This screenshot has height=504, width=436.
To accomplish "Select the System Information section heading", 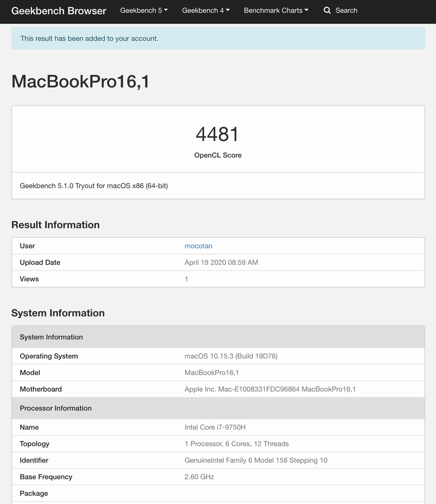I will pyautogui.click(x=58, y=313).
